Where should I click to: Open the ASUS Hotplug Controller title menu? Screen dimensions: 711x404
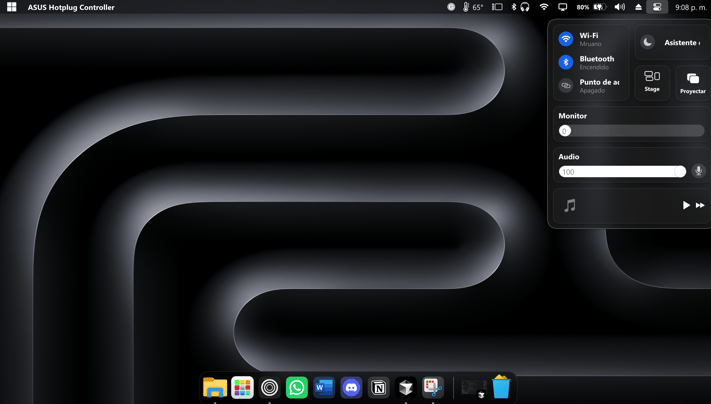(x=71, y=7)
